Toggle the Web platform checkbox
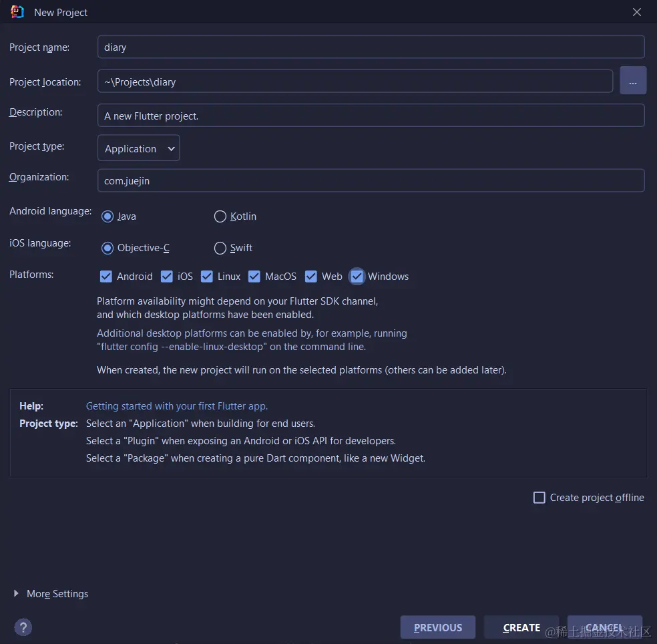Image resolution: width=657 pixels, height=644 pixels. coord(311,277)
